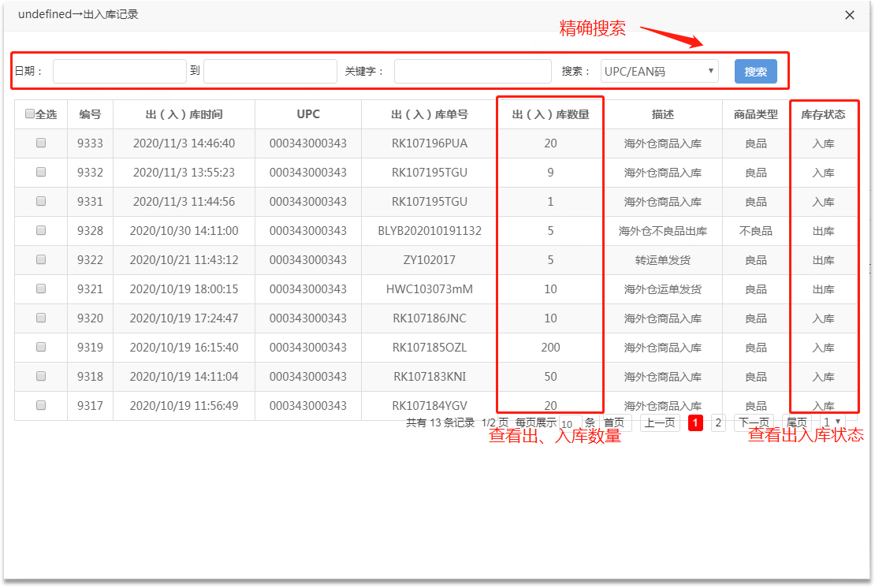The image size is (875, 588).
Task: Jump to the 尾页 last page
Action: [x=797, y=423]
